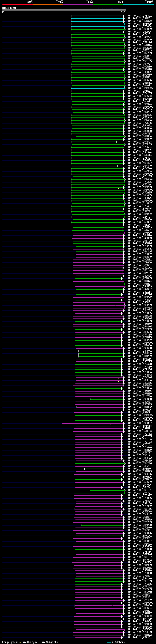156x644 pixels.
Task: Select the UniRef100_B8APY2 hit
Action: [x=140, y=297]
